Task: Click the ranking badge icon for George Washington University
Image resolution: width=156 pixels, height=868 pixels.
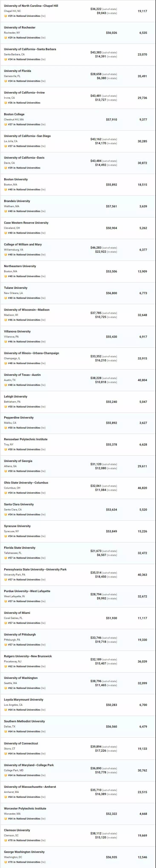Action: coord(6,862)
